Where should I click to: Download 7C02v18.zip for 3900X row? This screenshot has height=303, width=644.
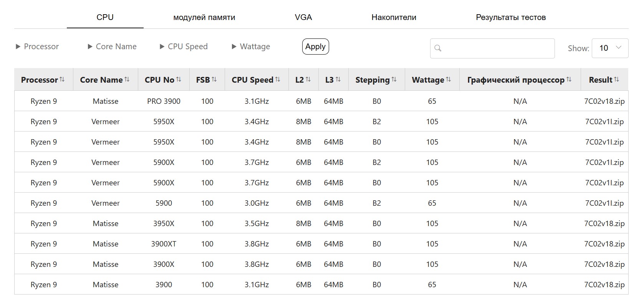click(x=604, y=264)
